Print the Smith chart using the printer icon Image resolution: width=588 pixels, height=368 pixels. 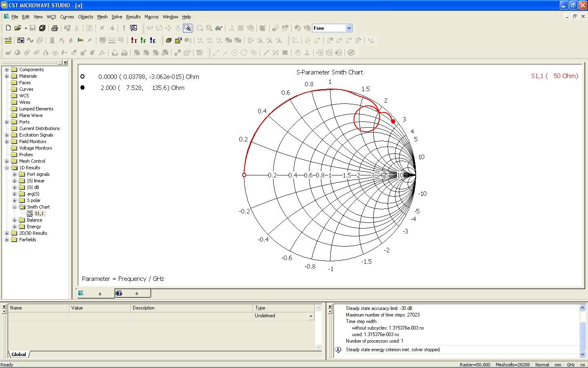click(54, 28)
